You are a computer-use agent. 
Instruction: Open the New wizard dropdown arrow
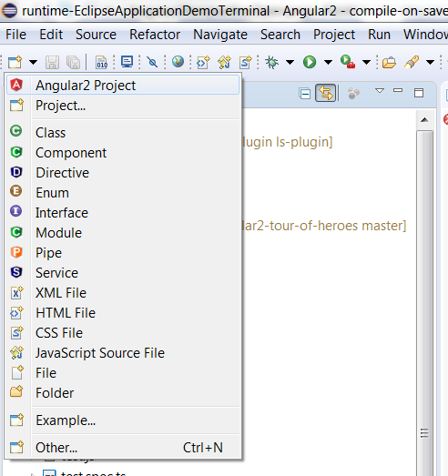pyautogui.click(x=33, y=62)
